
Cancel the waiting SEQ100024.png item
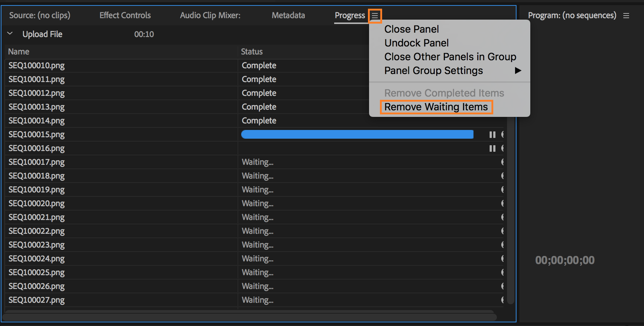coord(502,259)
